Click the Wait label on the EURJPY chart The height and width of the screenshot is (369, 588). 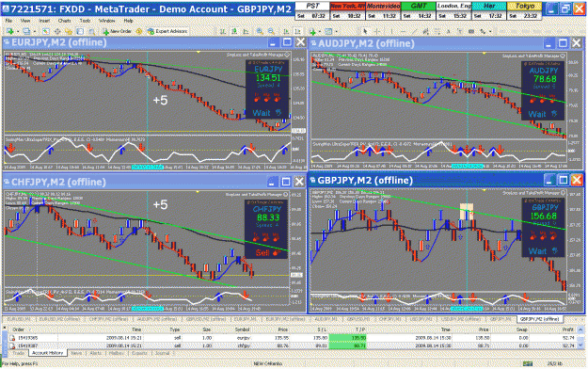point(262,113)
